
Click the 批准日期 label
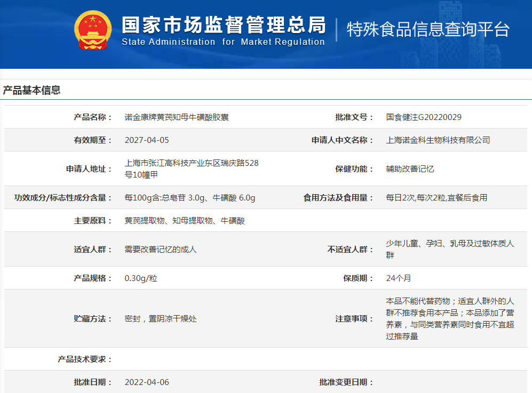93,382
